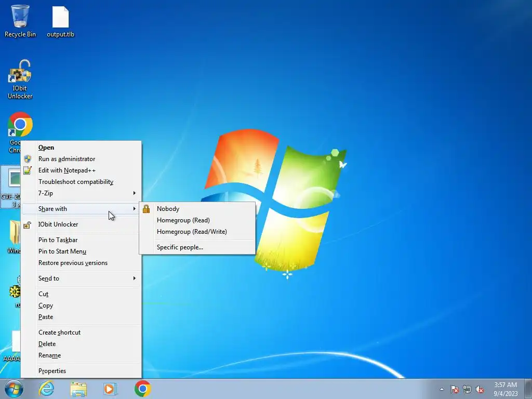This screenshot has height=399, width=532.
Task: Share with Nobody
Action: pyautogui.click(x=197, y=209)
